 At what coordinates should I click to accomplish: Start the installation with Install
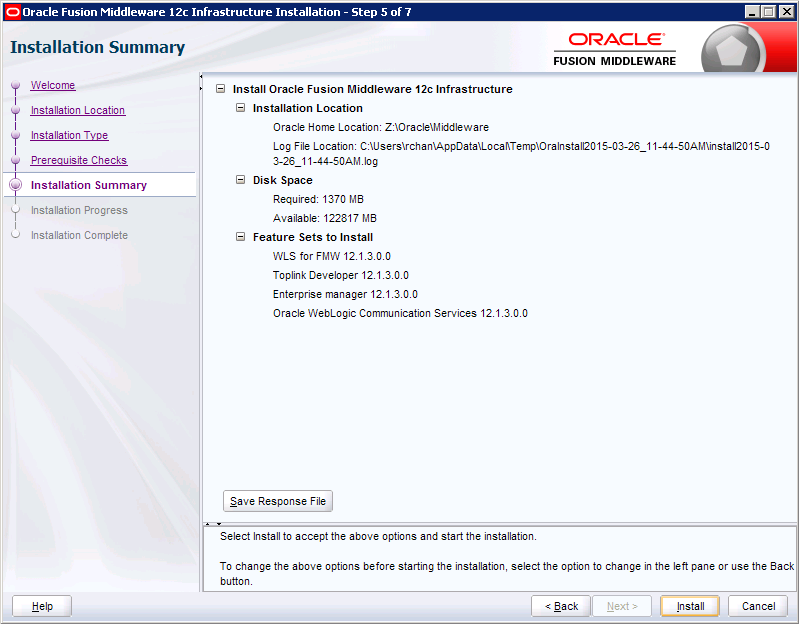690,606
